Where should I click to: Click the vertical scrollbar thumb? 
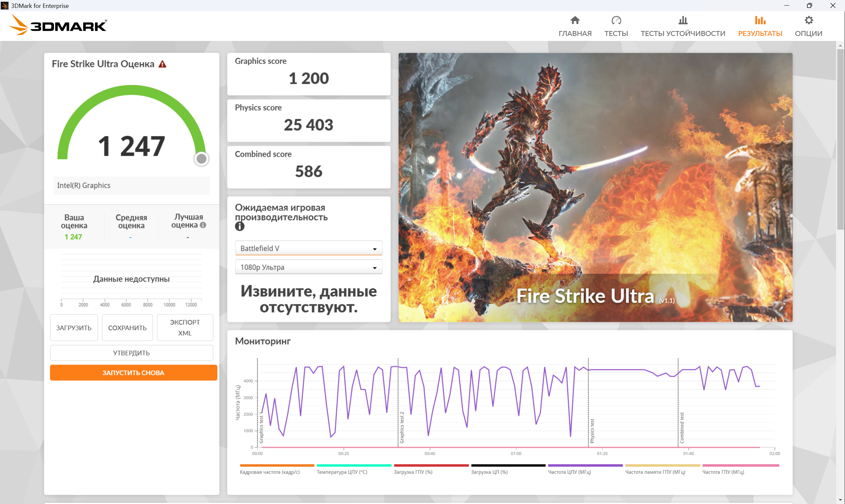[x=840, y=139]
